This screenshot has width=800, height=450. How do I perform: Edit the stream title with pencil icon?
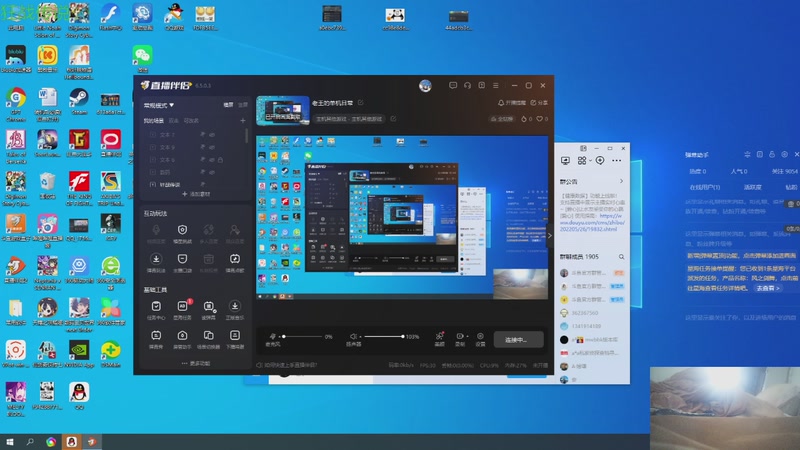pos(361,103)
